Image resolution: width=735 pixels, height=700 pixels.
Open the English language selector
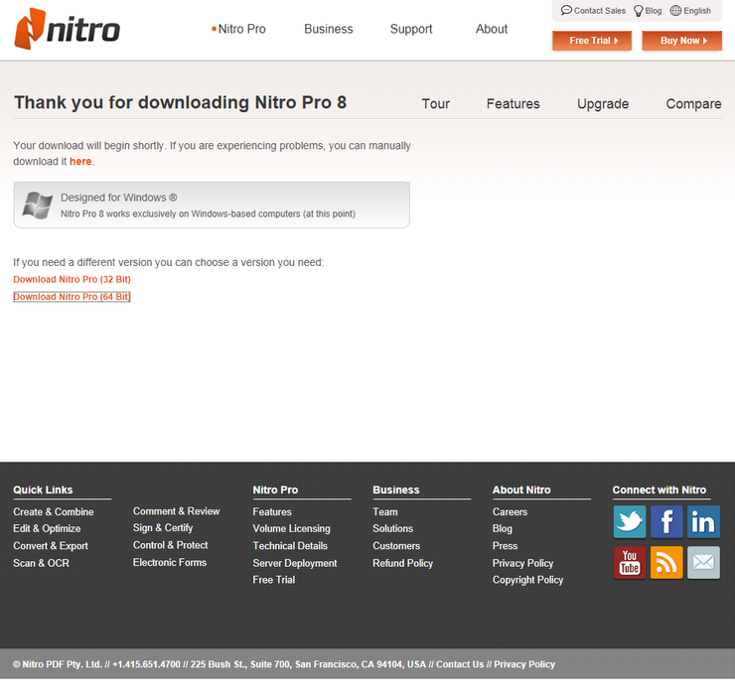[690, 11]
